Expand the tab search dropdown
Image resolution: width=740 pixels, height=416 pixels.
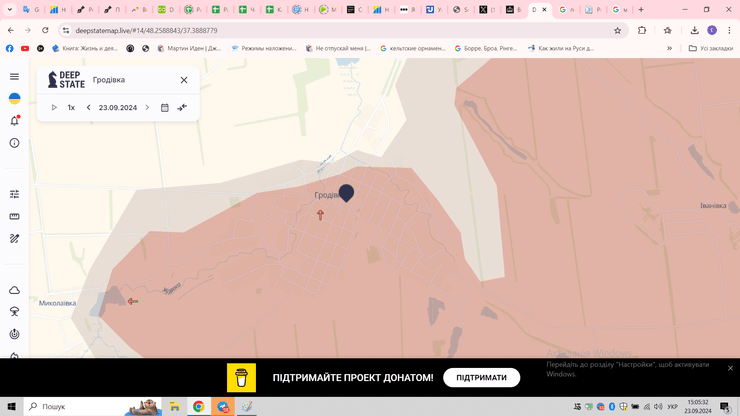9,9
